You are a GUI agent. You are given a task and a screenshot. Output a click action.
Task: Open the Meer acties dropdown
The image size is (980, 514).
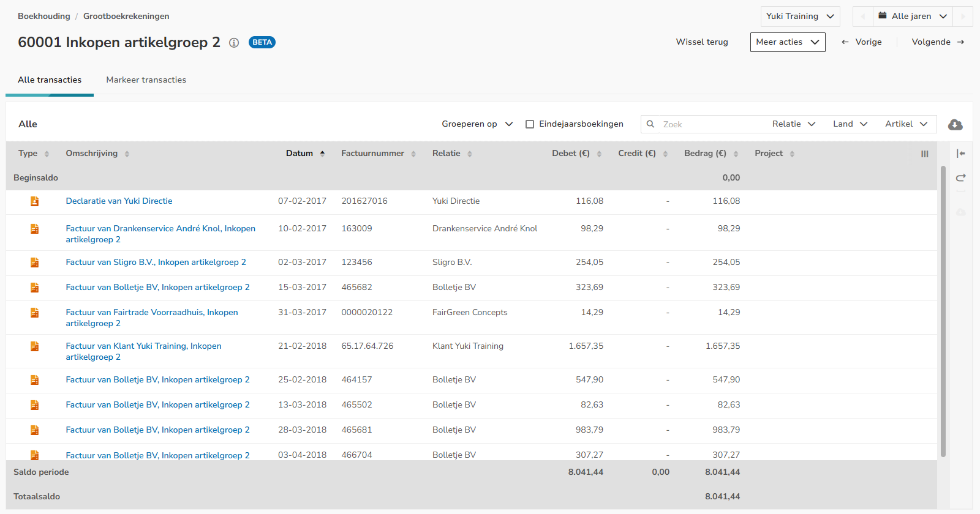click(787, 42)
